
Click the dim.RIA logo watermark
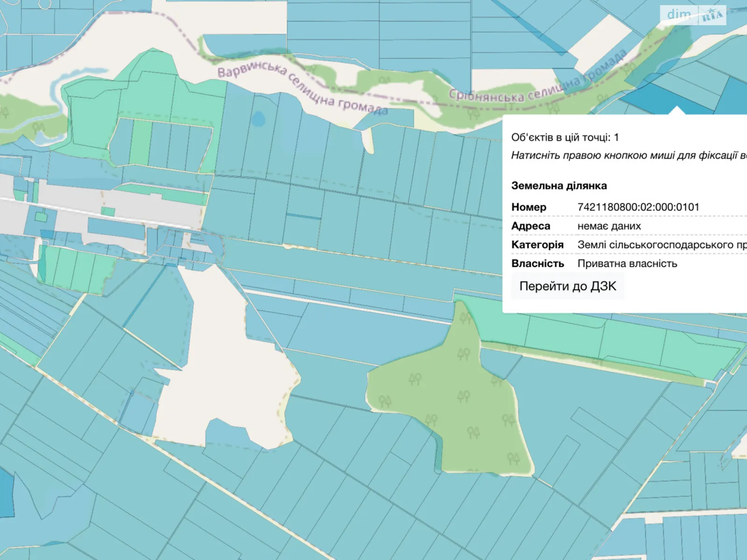click(x=693, y=15)
